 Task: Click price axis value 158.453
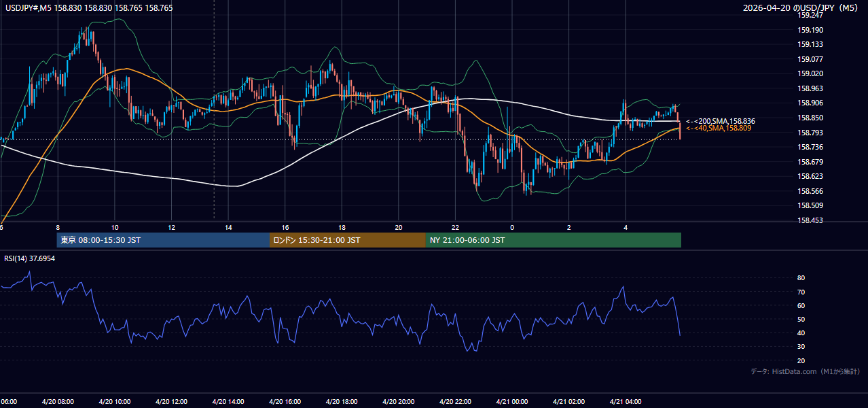click(x=810, y=220)
